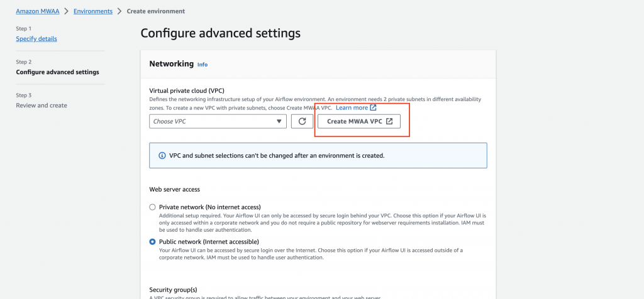Click the Configure advanced settings step label
Screen dimensions: 644x299
57,72
